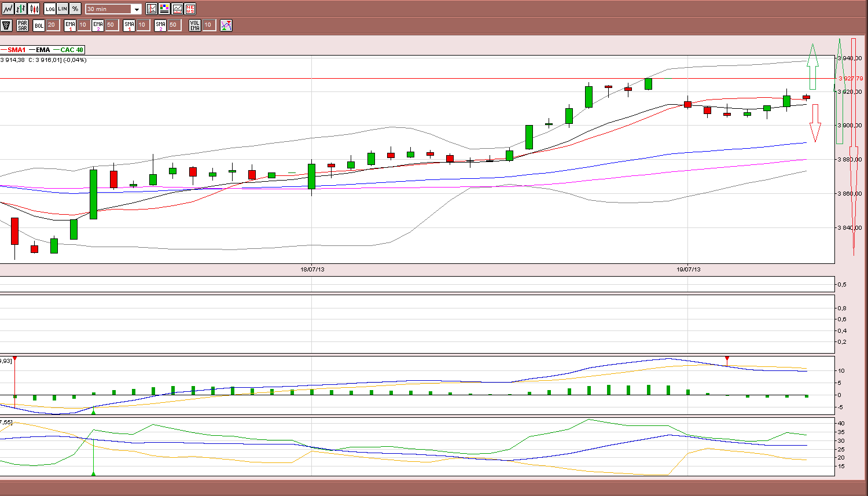
Task: Toggle the EMA 2 indicator
Action: click(98, 25)
